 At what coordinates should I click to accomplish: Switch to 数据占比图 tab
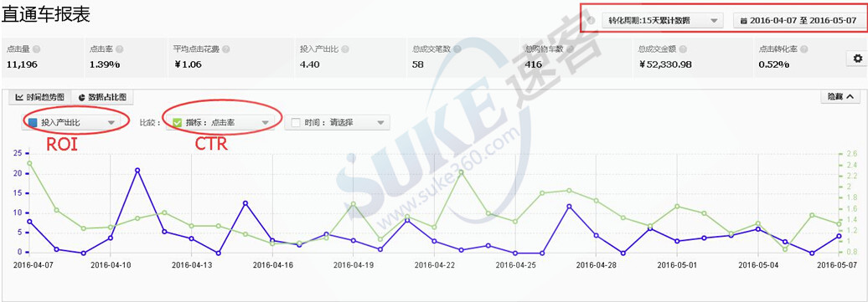pyautogui.click(x=102, y=97)
